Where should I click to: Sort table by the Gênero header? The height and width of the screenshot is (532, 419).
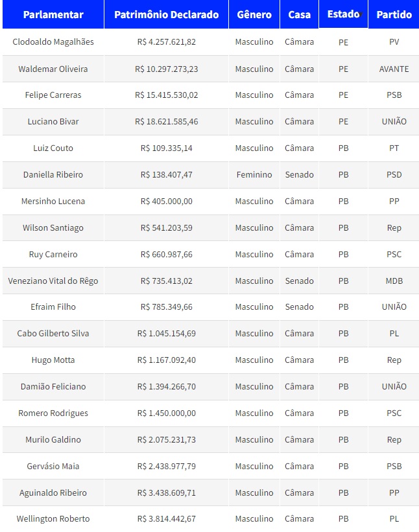pyautogui.click(x=254, y=14)
